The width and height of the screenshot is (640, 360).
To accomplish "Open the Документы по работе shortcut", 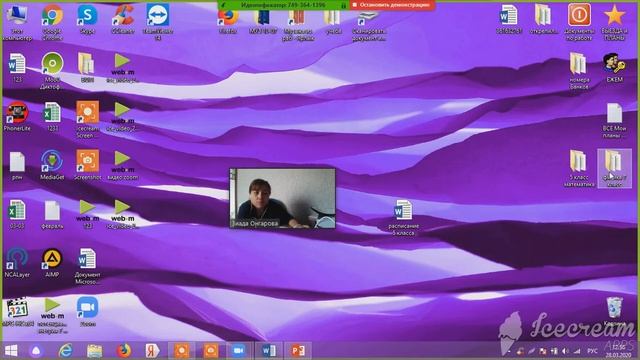I will click(579, 22).
